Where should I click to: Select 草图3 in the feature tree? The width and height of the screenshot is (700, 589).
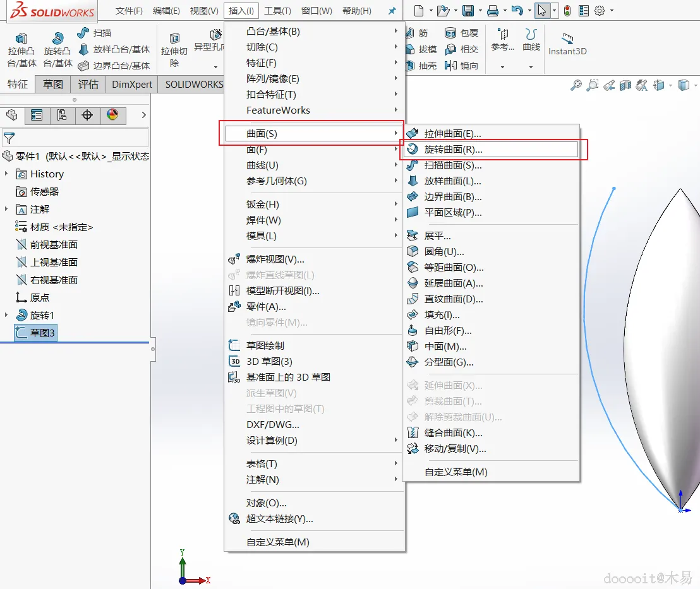(36, 333)
